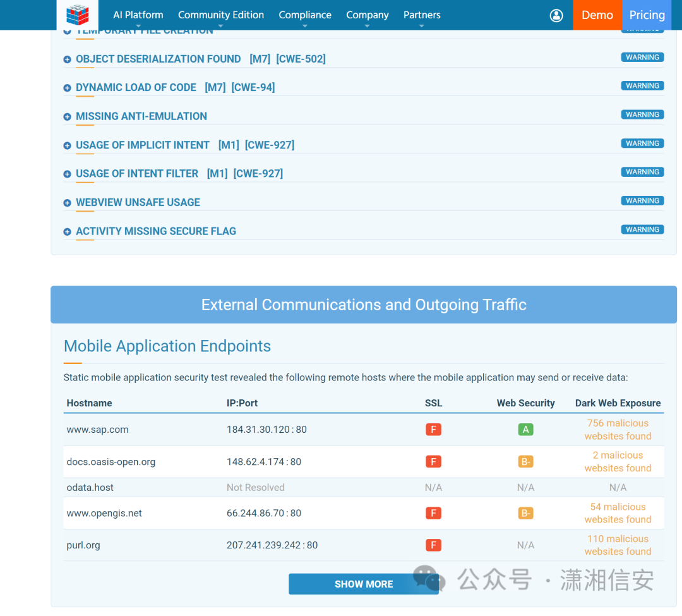Viewport: 682px width, 616px height.
Task: Click 2 malicious websites found link
Action: (618, 462)
